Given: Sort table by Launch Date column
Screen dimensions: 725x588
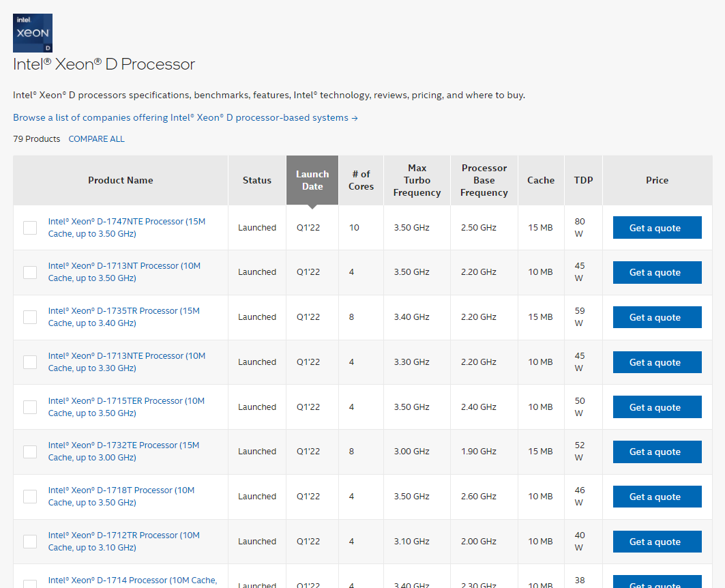Looking at the screenshot, I should [312, 180].
